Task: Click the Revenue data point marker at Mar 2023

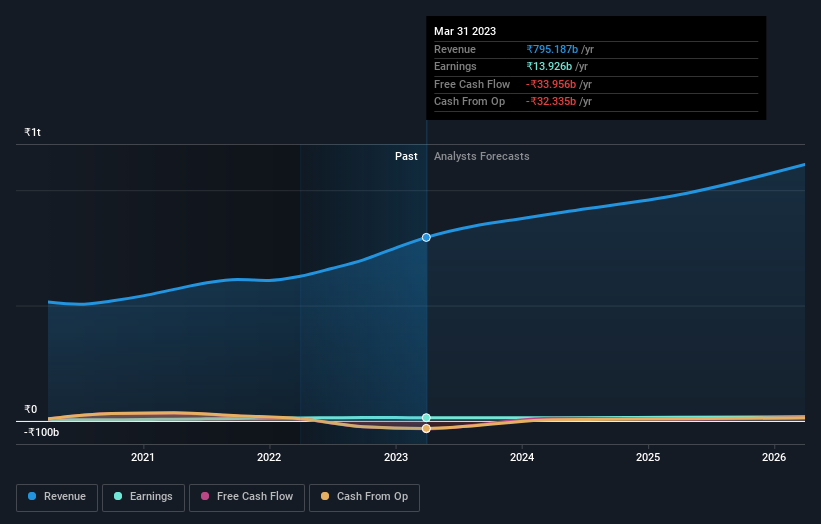Action: (426, 238)
